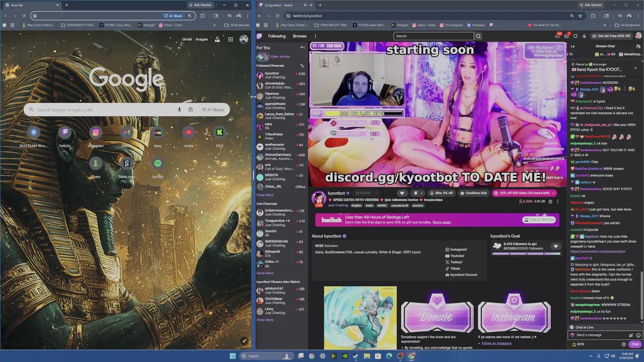The image size is (644, 362).
Task: Open chat settings gear icon
Action: pyautogui.click(x=624, y=344)
